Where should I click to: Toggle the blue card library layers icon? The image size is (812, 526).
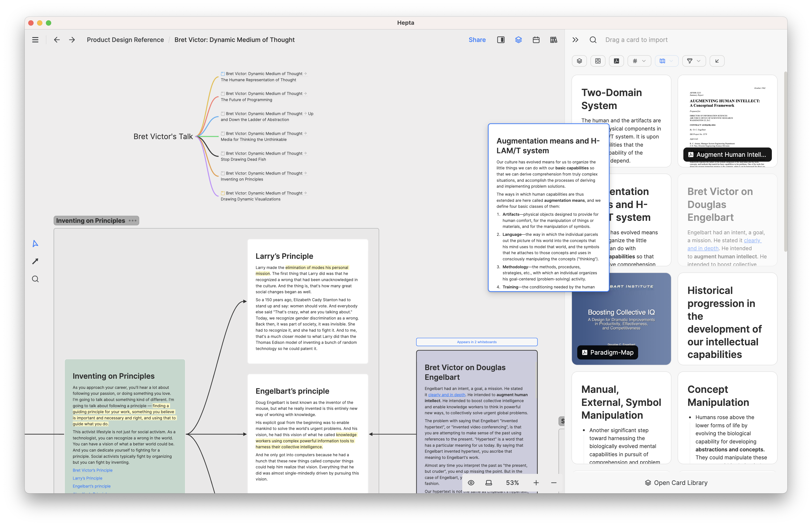click(518, 40)
